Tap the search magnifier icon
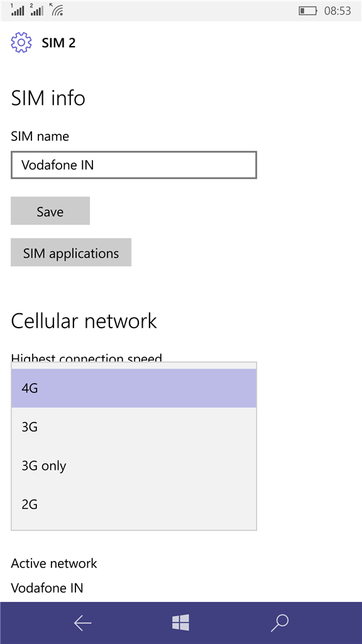362x644 pixels. (x=280, y=623)
